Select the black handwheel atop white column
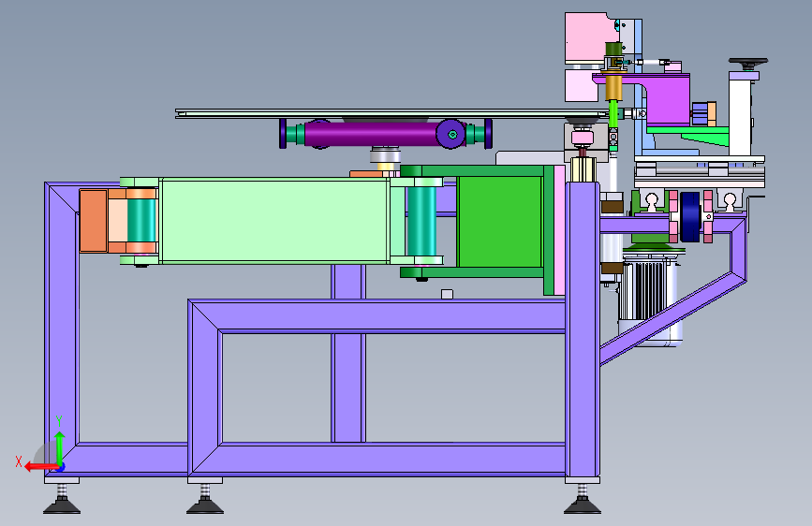The height and width of the screenshot is (526, 812). coord(747,65)
